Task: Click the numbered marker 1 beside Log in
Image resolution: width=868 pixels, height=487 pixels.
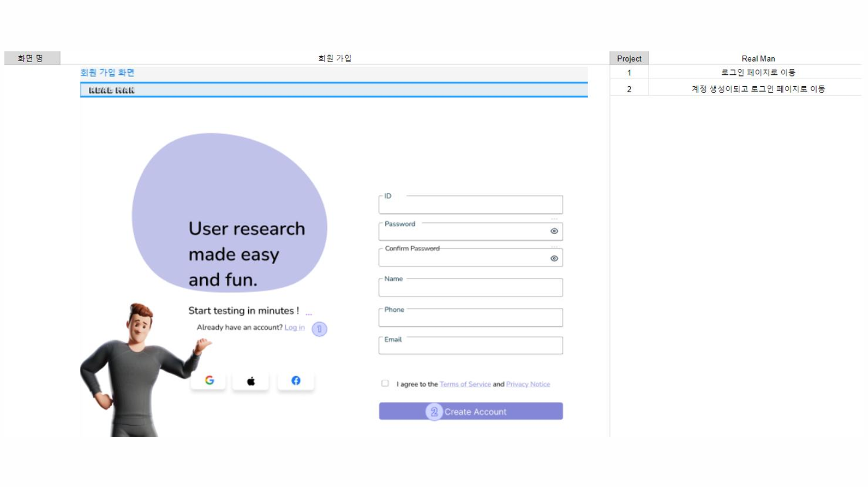Action: [x=319, y=329]
